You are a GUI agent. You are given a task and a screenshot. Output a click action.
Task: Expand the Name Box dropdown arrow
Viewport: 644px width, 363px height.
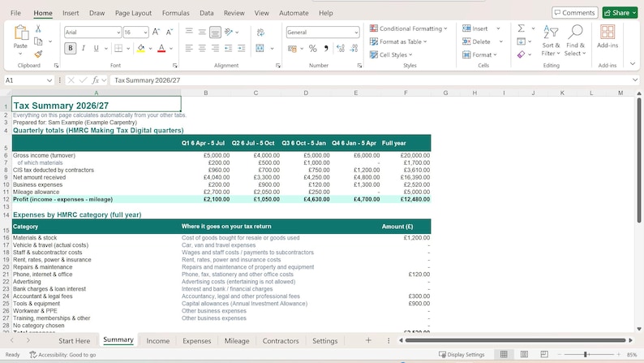click(x=49, y=80)
